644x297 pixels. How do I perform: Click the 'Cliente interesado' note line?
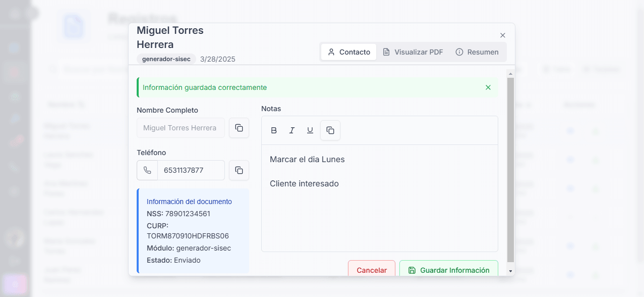304,184
